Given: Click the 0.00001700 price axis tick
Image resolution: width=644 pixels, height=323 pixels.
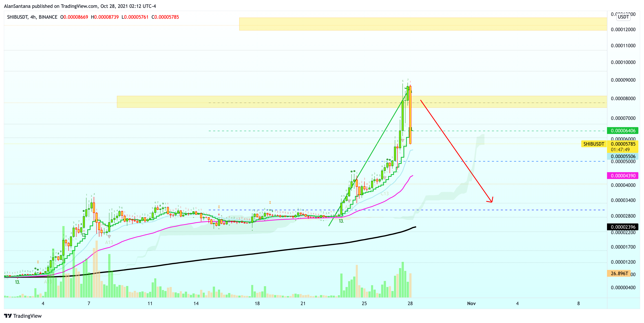Looking at the screenshot, I should coord(623,247).
